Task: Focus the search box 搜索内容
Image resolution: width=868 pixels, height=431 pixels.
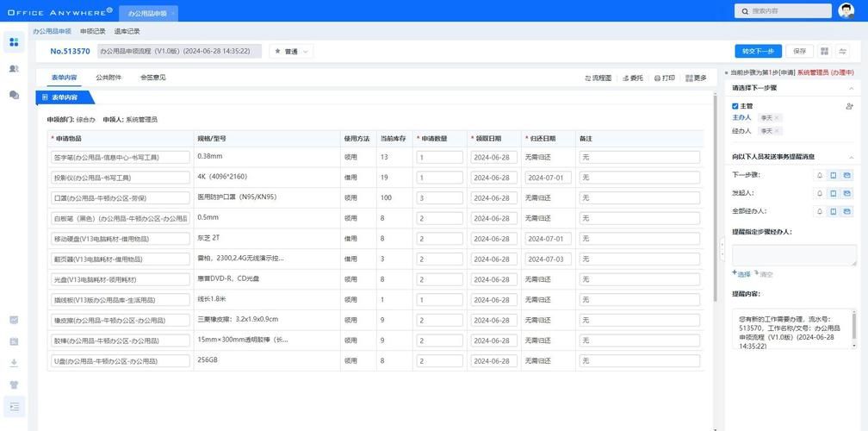Action: [784, 11]
